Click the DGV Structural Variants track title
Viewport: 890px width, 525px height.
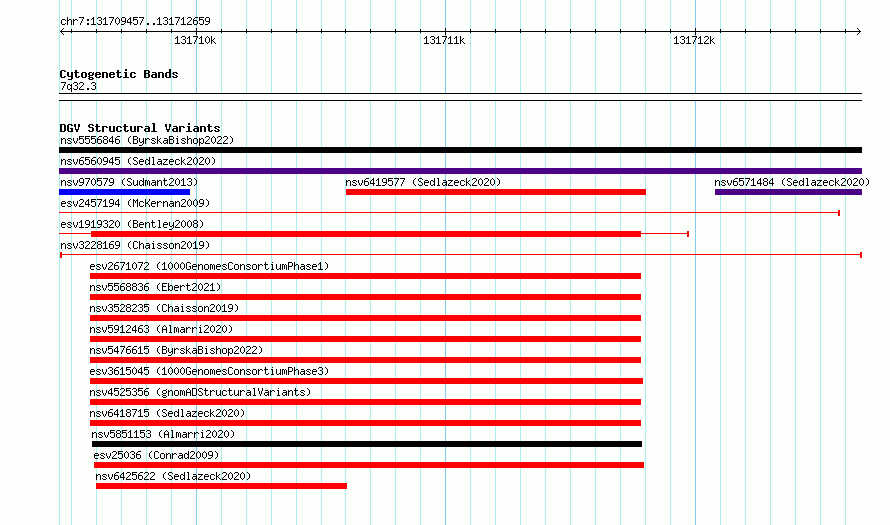(x=140, y=128)
